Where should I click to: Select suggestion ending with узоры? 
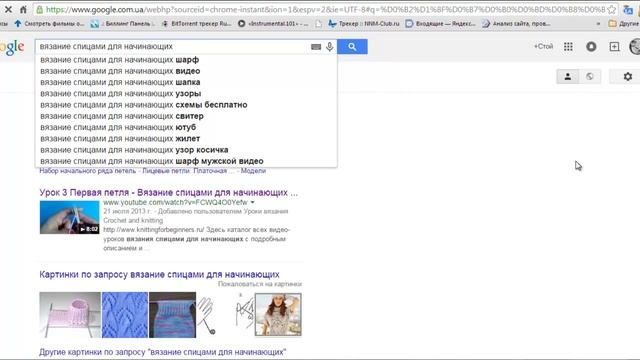pyautogui.click(x=186, y=93)
